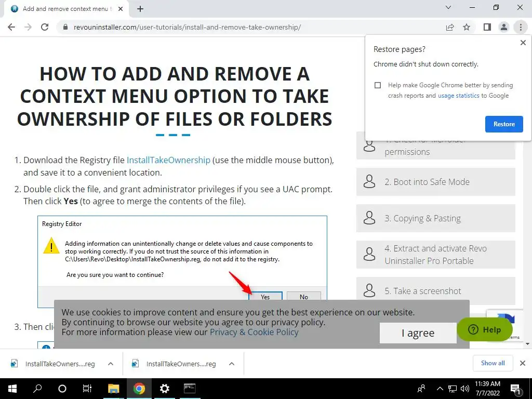532x399 pixels.
Task: Switch to Chrome on the taskbar
Action: (x=139, y=389)
